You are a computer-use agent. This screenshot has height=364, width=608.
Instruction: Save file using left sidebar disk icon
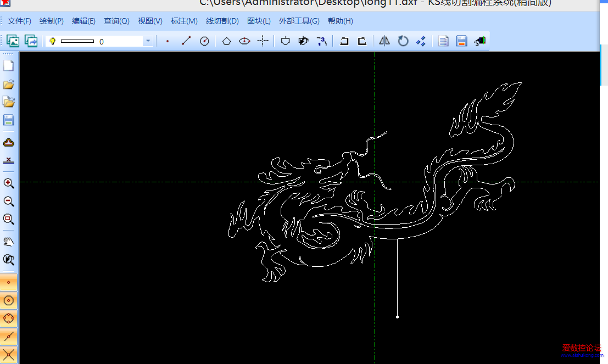9,120
